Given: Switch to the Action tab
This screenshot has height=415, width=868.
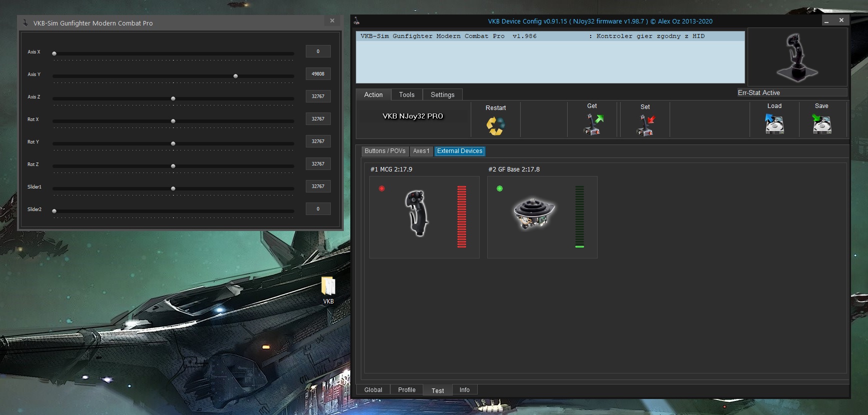Looking at the screenshot, I should tap(373, 94).
